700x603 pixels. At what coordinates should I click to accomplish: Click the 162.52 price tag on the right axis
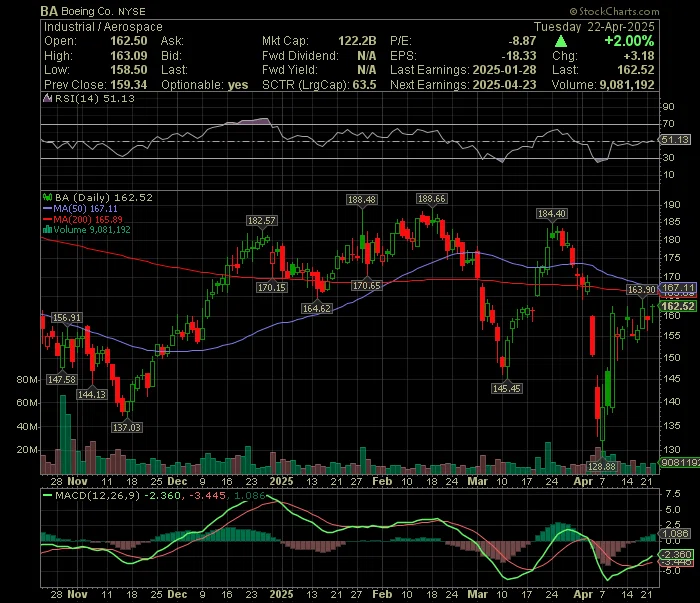(x=678, y=306)
